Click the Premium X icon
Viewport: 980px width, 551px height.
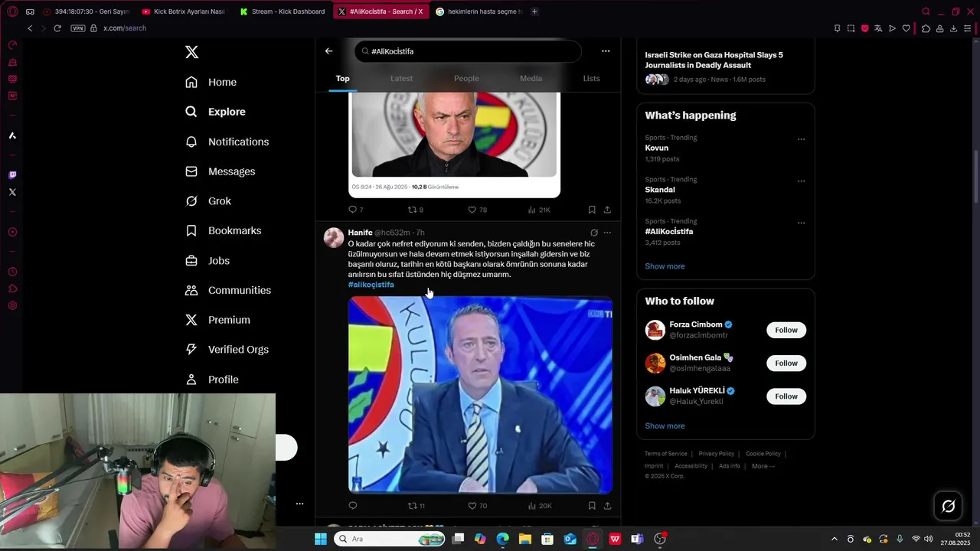point(191,320)
